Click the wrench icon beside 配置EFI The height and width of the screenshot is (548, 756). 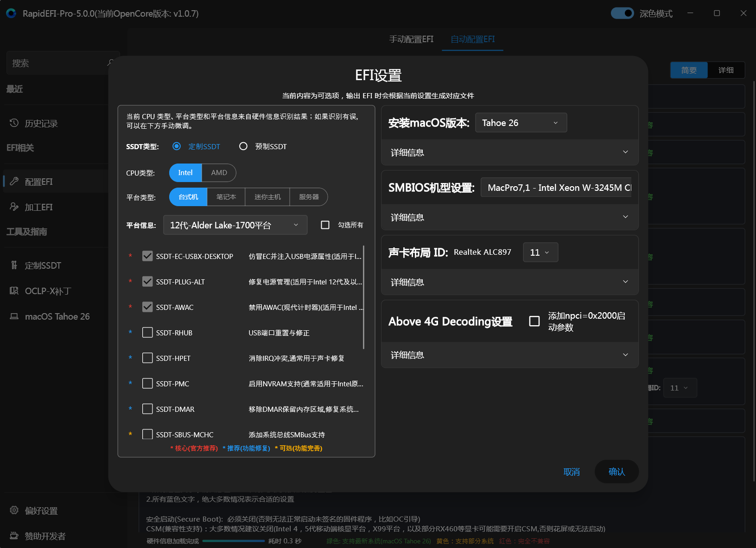14,181
